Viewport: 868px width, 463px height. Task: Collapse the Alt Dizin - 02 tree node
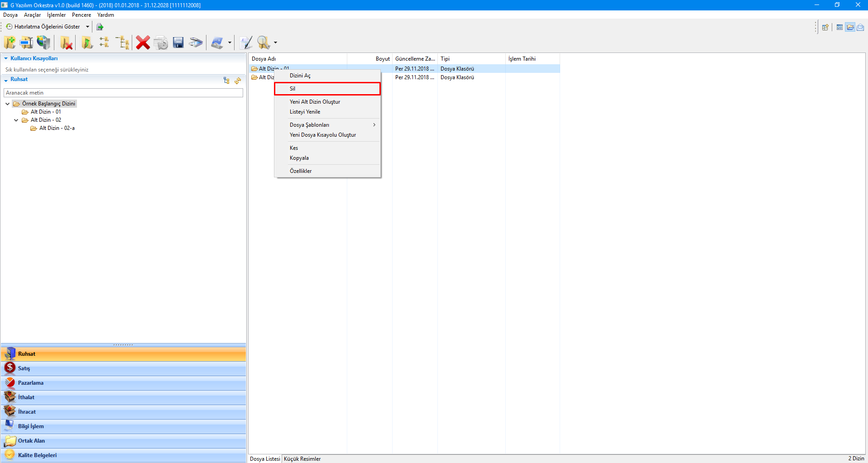click(x=16, y=120)
